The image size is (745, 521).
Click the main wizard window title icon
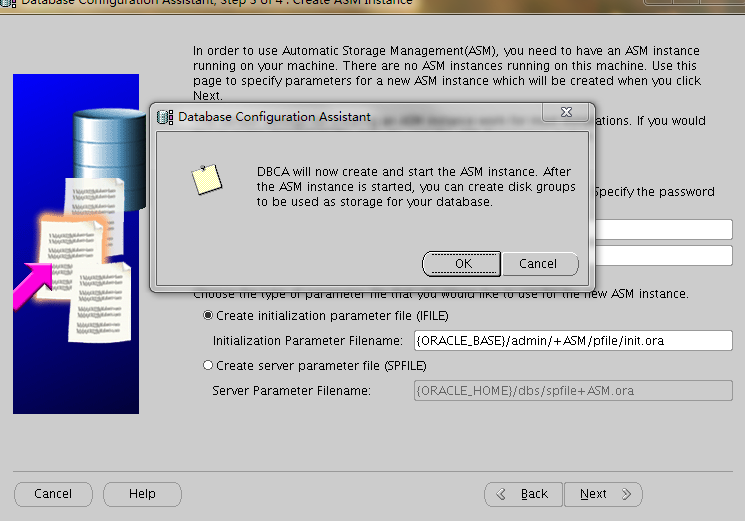click(8, 3)
